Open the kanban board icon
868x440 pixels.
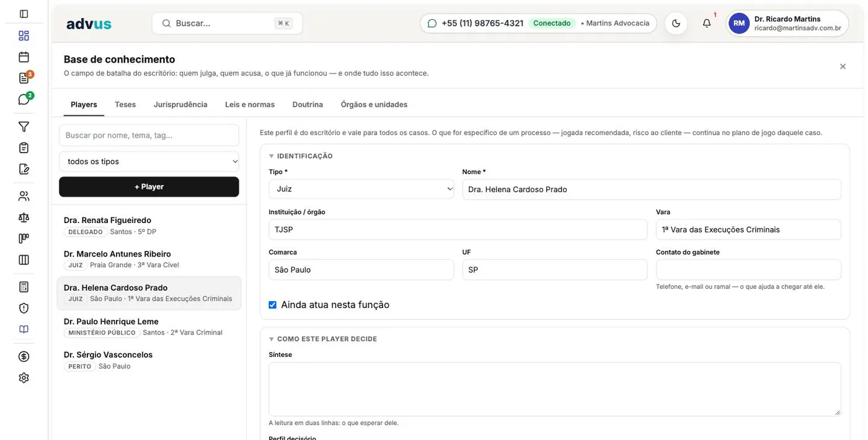pos(24,239)
